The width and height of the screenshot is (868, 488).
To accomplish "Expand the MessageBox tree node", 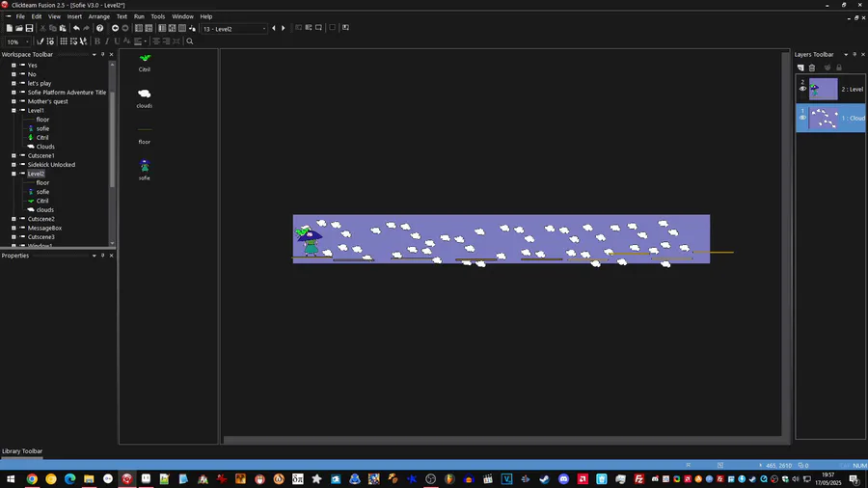I will 14,228.
